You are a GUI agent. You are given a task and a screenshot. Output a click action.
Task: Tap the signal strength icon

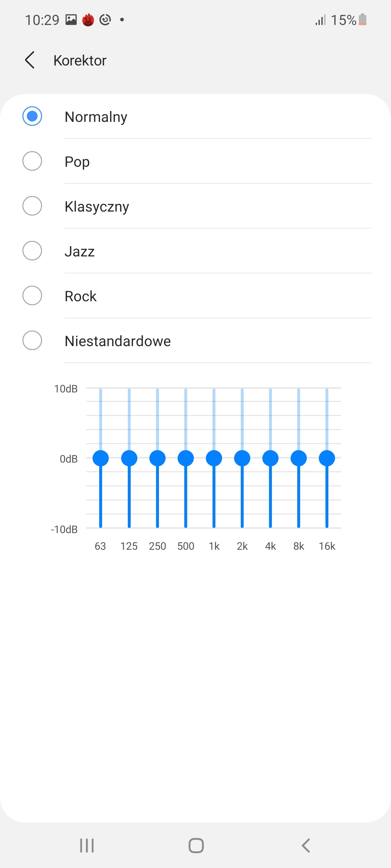pos(320,20)
